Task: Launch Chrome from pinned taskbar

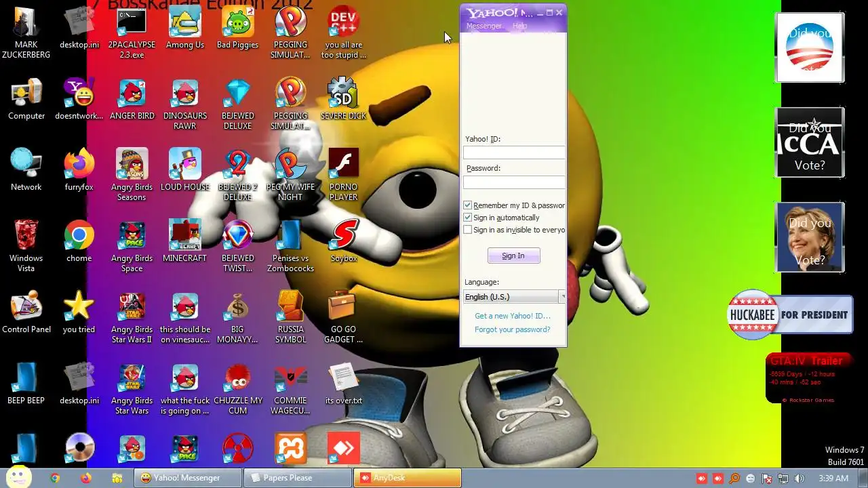Action: [x=55, y=478]
